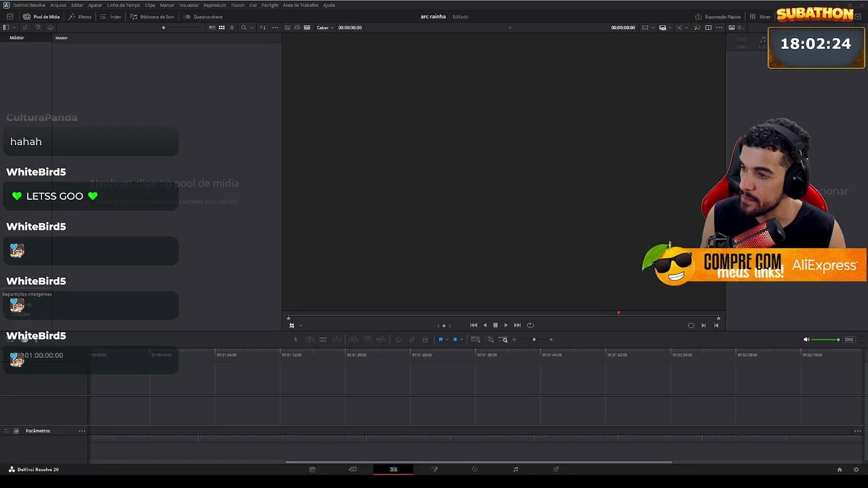The height and width of the screenshot is (488, 868).
Task: Play the timeline forward
Action: pyautogui.click(x=506, y=325)
